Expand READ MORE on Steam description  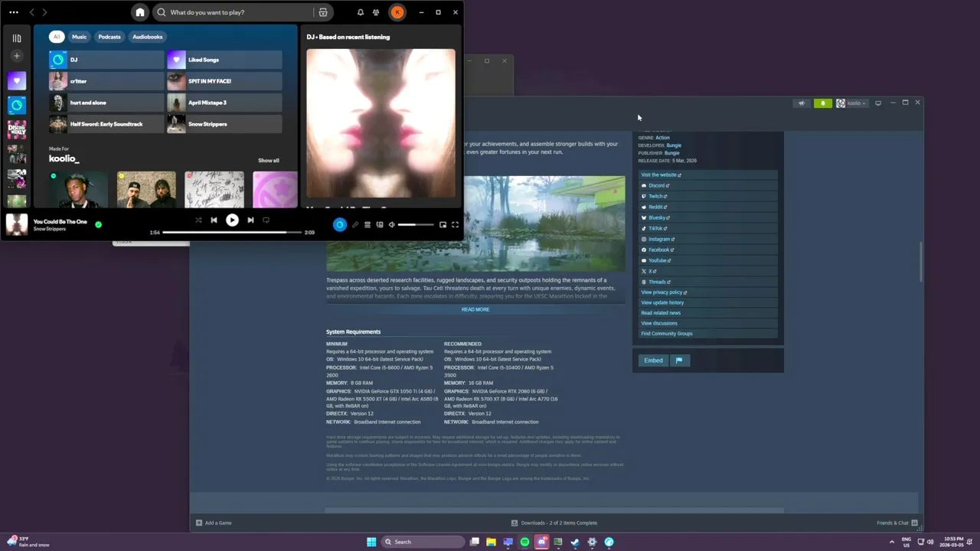pos(475,309)
